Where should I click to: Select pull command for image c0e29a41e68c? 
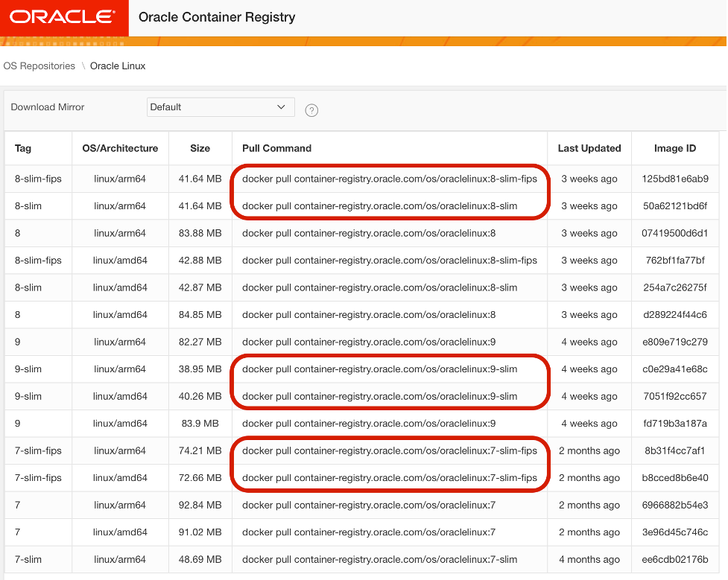click(x=380, y=369)
